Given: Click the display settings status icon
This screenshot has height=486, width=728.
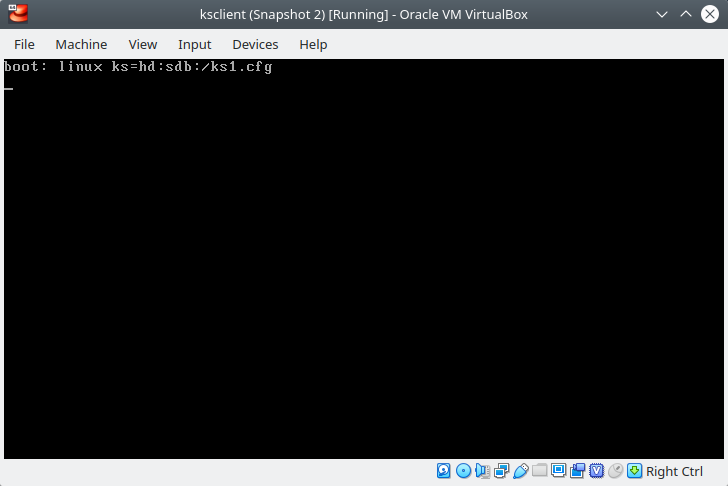Looking at the screenshot, I should click(x=559, y=471).
